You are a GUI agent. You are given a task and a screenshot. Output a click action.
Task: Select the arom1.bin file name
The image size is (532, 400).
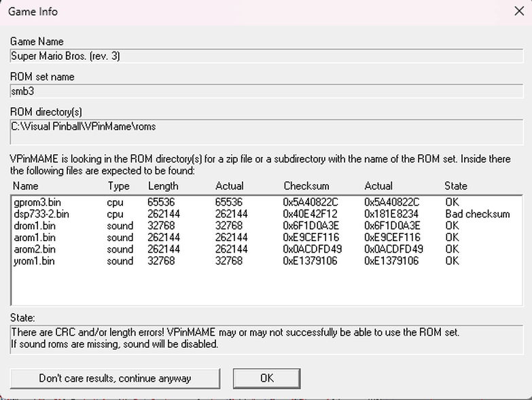35,238
